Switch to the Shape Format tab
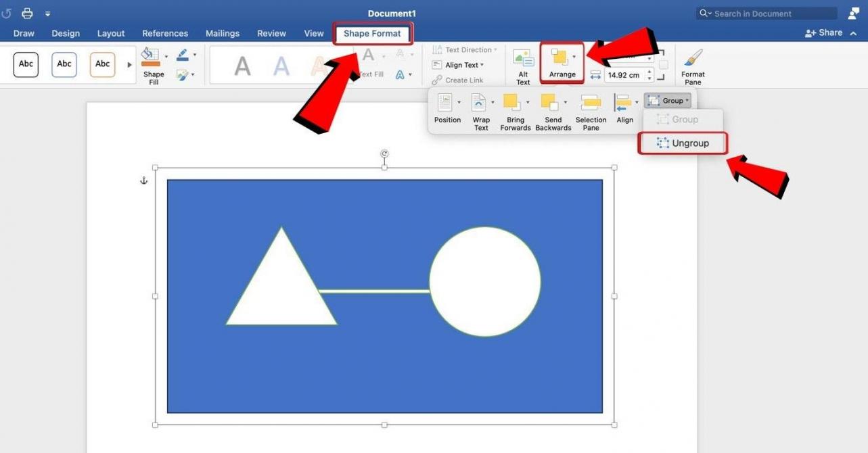Screen dimensions: 868x453 pos(373,33)
